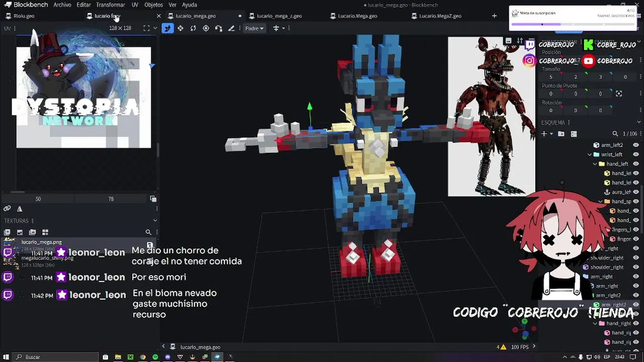Click the Buscar taskbar search box
644x362 pixels.
(x=55, y=357)
